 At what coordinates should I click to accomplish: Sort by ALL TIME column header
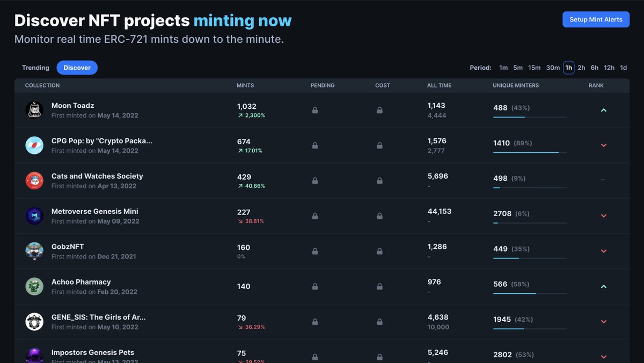point(440,85)
